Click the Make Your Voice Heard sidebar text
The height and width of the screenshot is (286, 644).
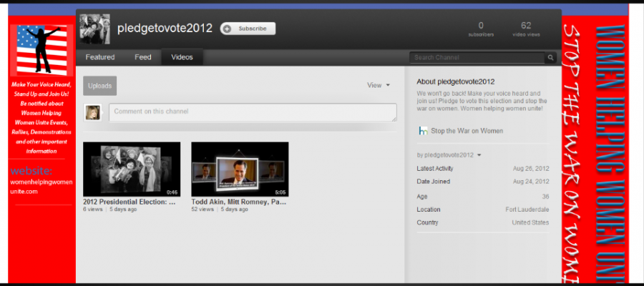tap(41, 118)
